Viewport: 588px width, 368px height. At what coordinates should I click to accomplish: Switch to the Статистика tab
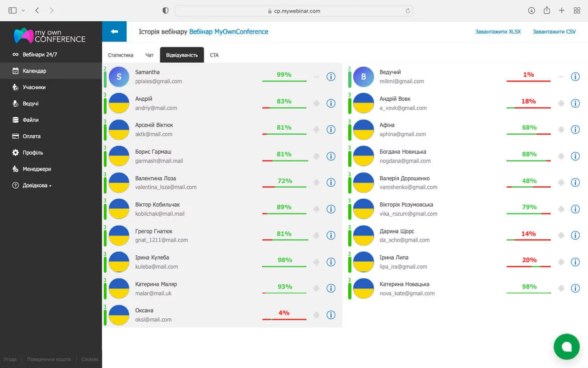pyautogui.click(x=120, y=55)
